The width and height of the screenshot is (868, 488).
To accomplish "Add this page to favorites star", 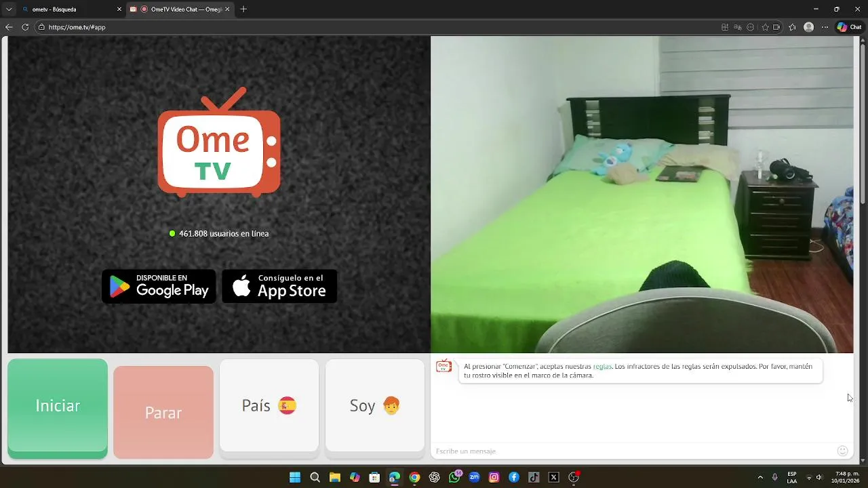I will [x=766, y=27].
